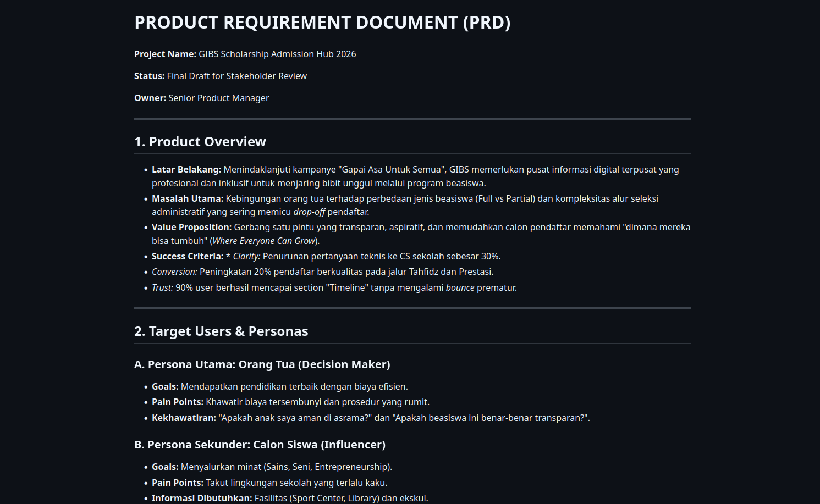Image resolution: width=820 pixels, height=504 pixels.
Task: Click the '2. Target Users & Personas' heading
Action: [221, 331]
